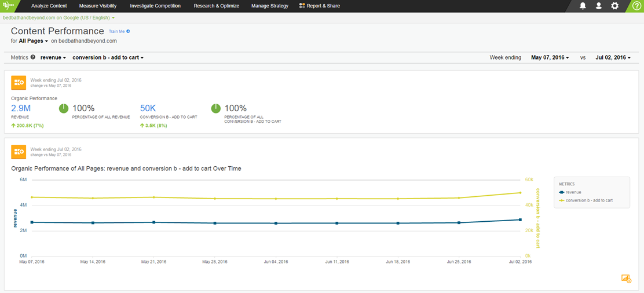
Task: Open the settings gear icon
Action: (614, 6)
